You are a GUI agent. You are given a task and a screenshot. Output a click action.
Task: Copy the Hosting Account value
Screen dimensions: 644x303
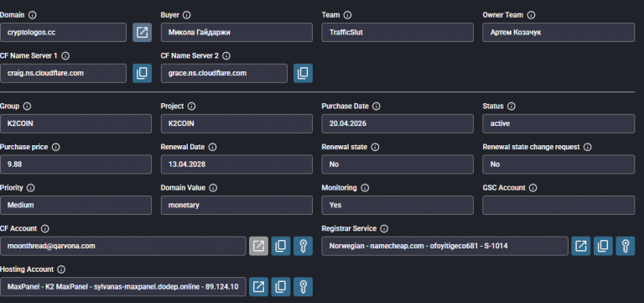(x=281, y=286)
